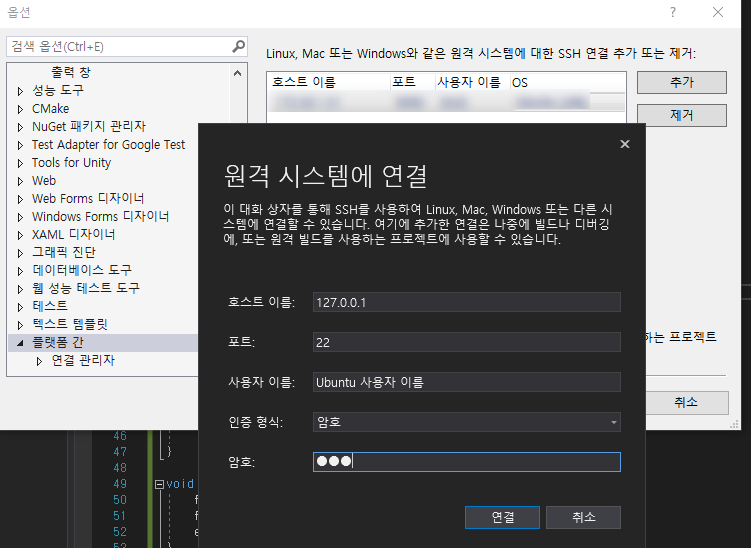Click the 검색 옵션 search box
The width and height of the screenshot is (751, 548).
[x=120, y=46]
